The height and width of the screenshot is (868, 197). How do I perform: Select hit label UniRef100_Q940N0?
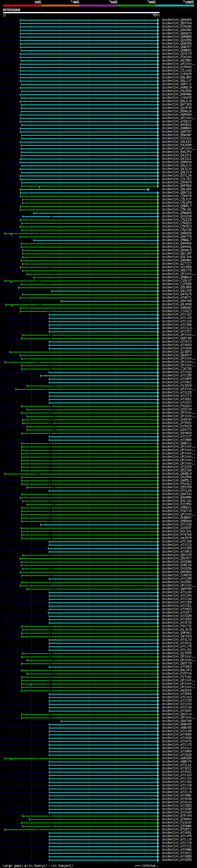(177, 30)
